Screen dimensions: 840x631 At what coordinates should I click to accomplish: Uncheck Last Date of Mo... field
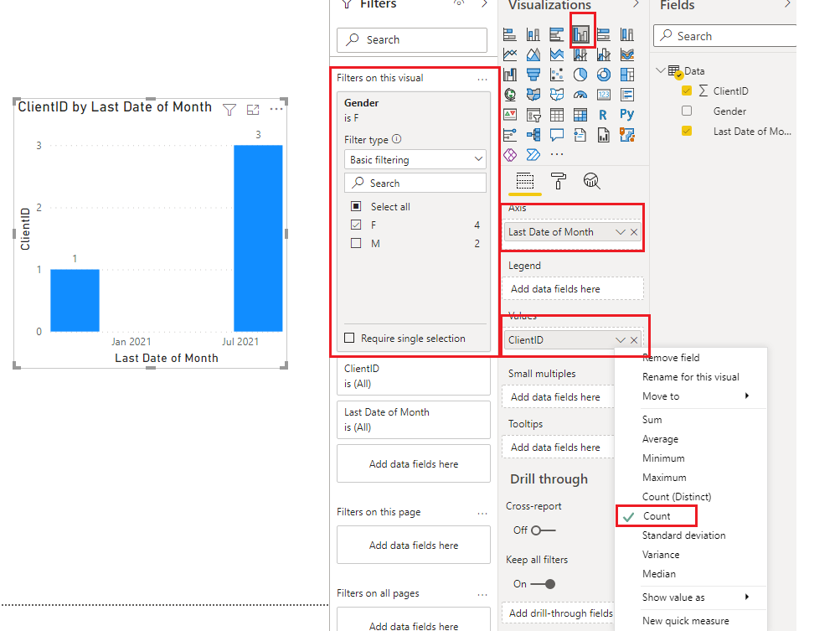pyautogui.click(x=686, y=131)
